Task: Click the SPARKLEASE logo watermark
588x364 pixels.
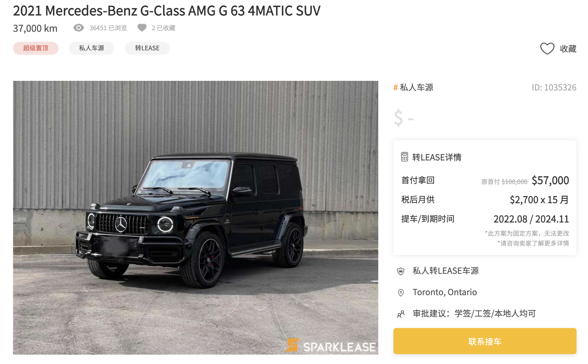Action: pyautogui.click(x=331, y=346)
